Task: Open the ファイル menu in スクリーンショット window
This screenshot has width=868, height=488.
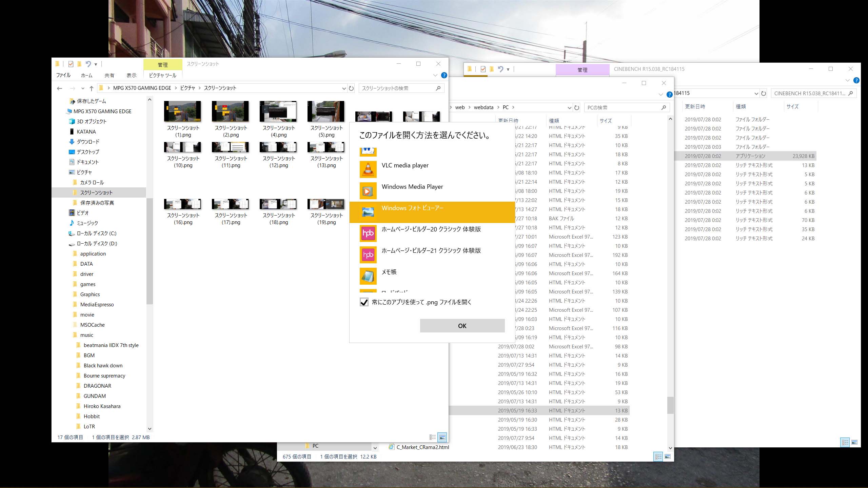Action: click(63, 75)
